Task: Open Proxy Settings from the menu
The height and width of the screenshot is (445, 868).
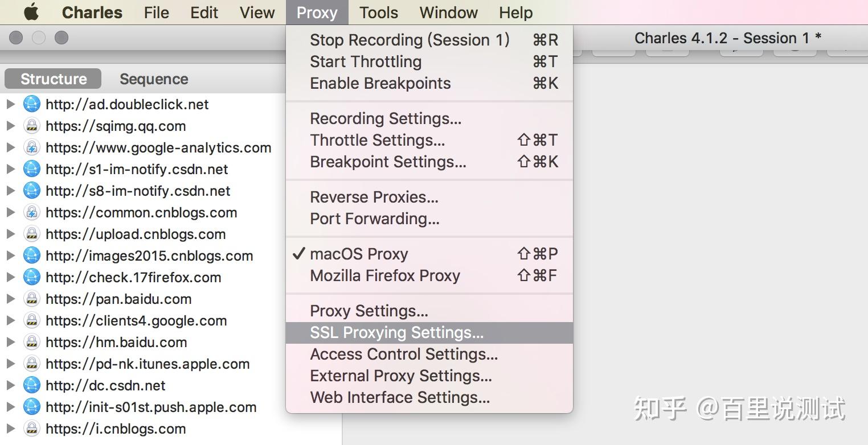Action: click(429, 311)
